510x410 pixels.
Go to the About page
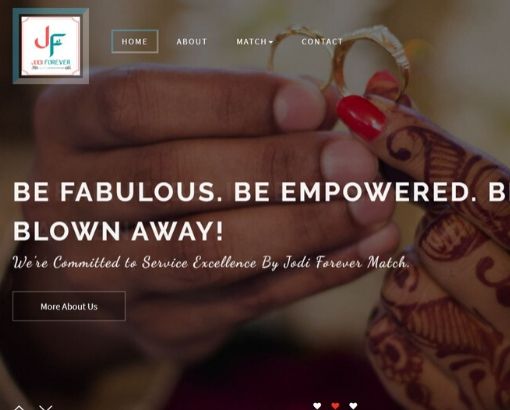tap(192, 42)
